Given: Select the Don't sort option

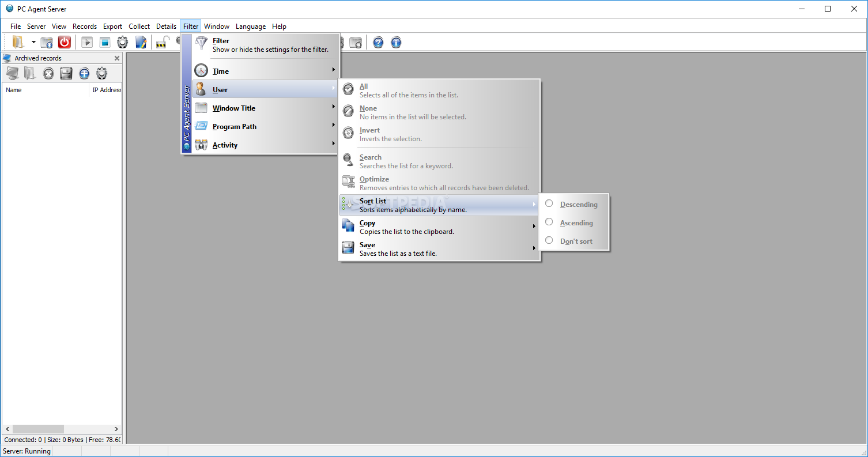Looking at the screenshot, I should point(573,241).
